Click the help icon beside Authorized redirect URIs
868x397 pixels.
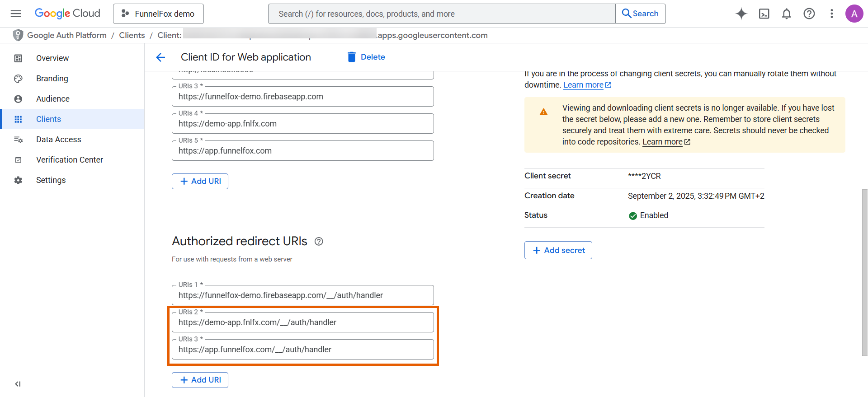click(x=319, y=242)
